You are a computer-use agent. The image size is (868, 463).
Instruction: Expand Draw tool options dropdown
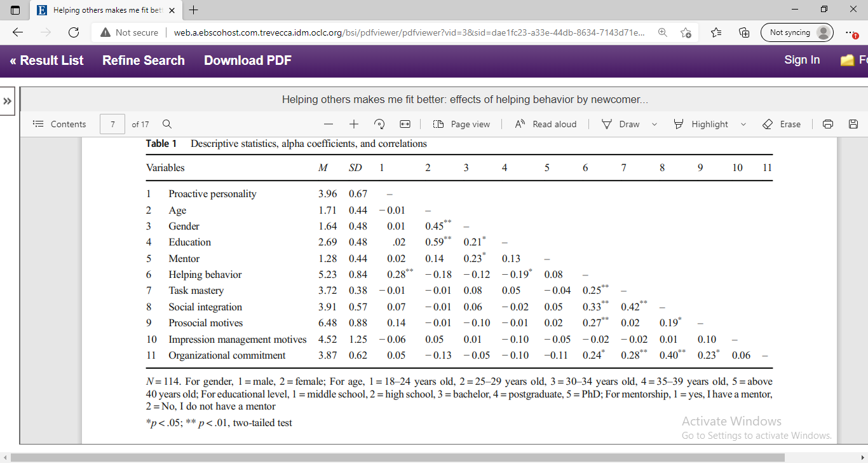(654, 124)
